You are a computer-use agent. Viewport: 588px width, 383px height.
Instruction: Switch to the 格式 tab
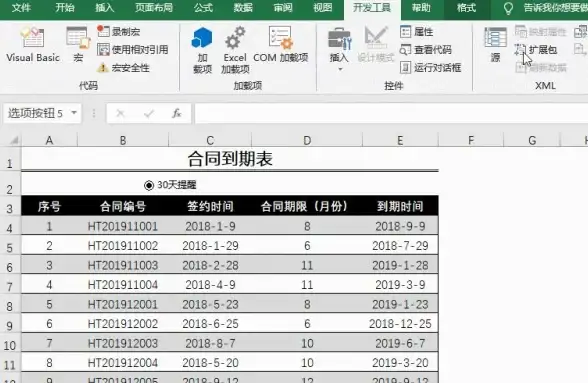click(466, 8)
